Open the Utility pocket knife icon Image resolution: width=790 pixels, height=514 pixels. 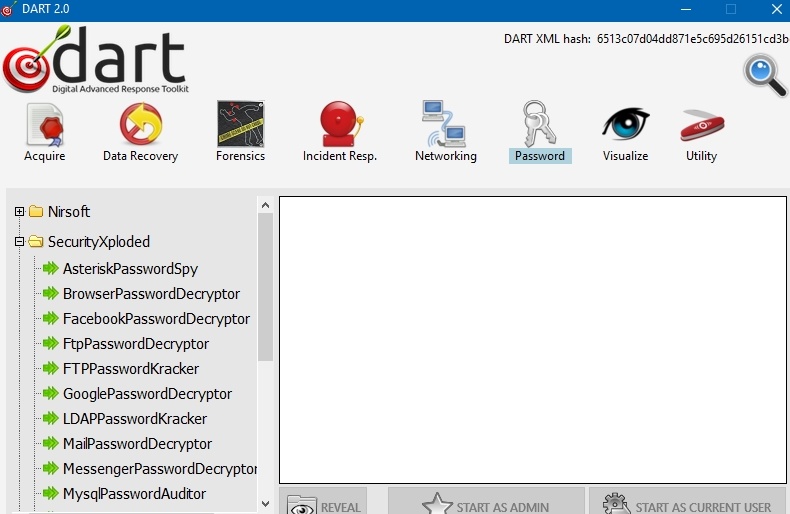tap(702, 125)
